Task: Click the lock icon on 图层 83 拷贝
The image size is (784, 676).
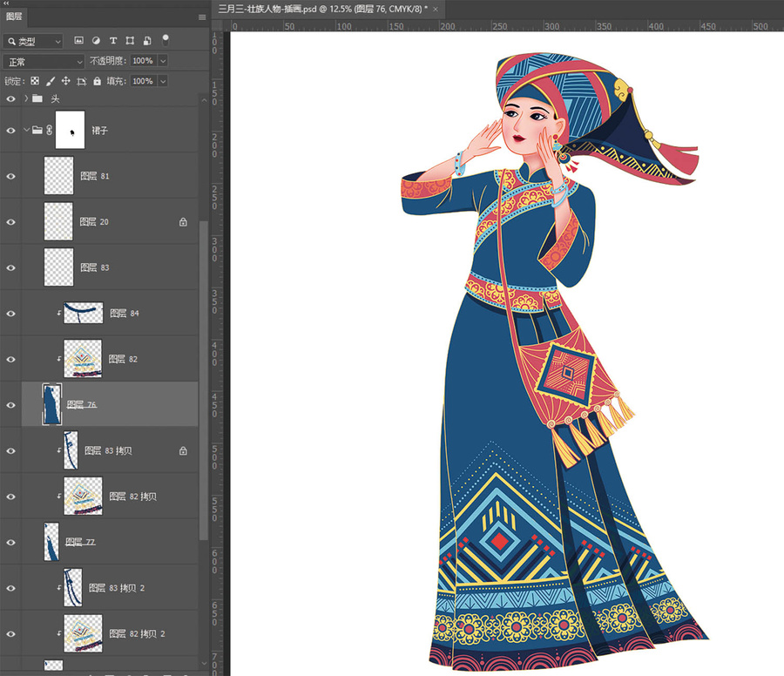Action: pos(183,451)
